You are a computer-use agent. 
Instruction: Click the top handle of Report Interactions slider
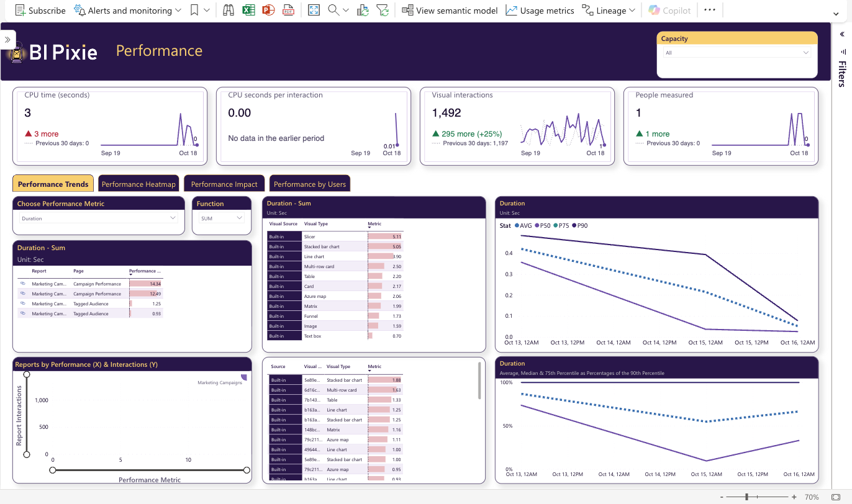(26, 374)
